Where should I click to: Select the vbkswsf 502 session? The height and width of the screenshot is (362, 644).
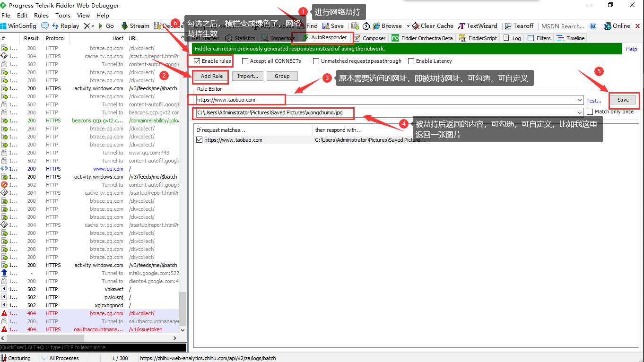click(90, 289)
